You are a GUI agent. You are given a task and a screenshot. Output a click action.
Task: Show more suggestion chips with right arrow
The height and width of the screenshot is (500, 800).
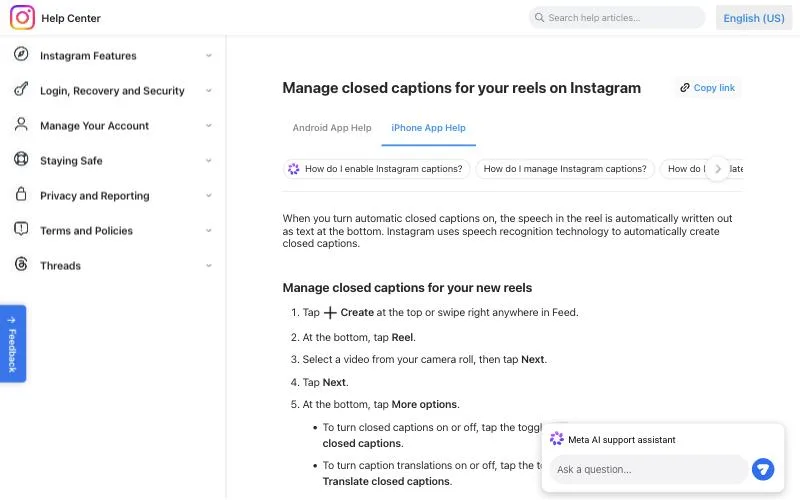(x=717, y=169)
